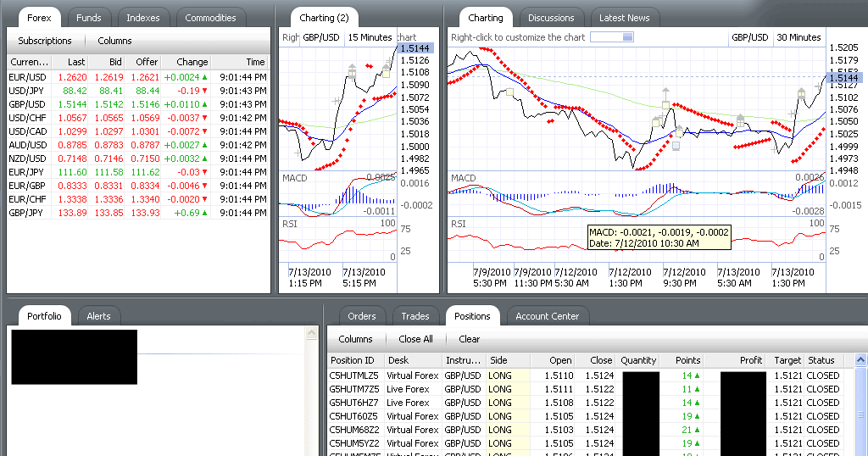Click the down arrow in EUR/CHF row
This screenshot has width=868, height=456.
tap(204, 199)
